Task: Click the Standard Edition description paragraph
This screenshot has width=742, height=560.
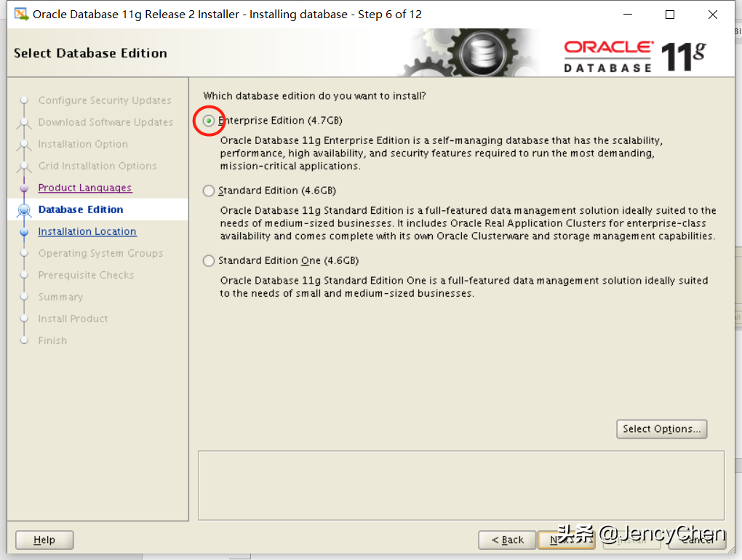Action: click(468, 223)
